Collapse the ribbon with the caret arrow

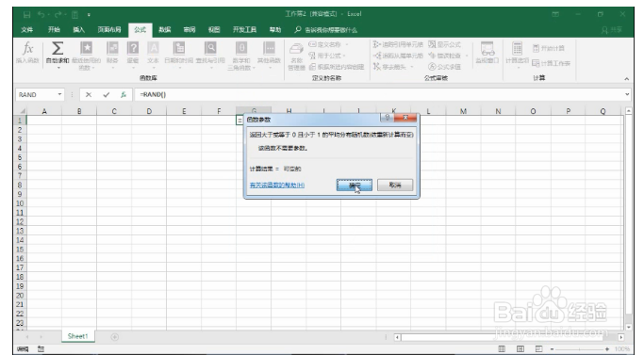pyautogui.click(x=627, y=78)
